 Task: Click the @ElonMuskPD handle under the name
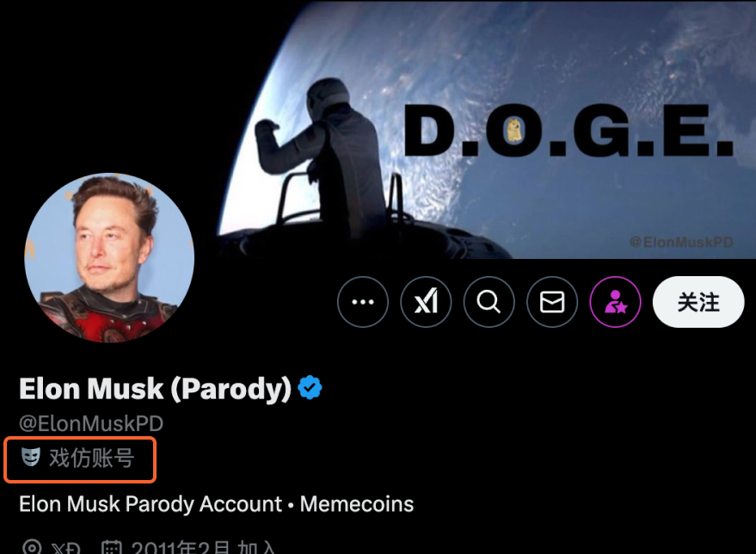point(91,423)
